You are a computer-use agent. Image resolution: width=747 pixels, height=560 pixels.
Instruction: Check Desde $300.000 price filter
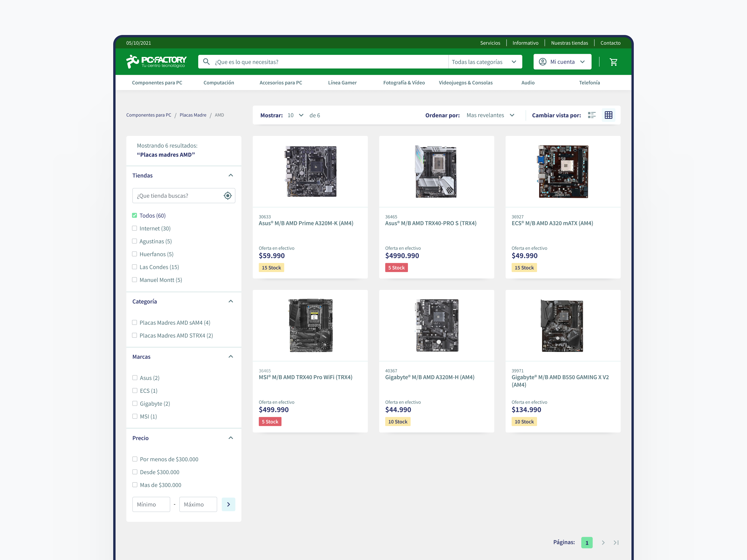(135, 472)
